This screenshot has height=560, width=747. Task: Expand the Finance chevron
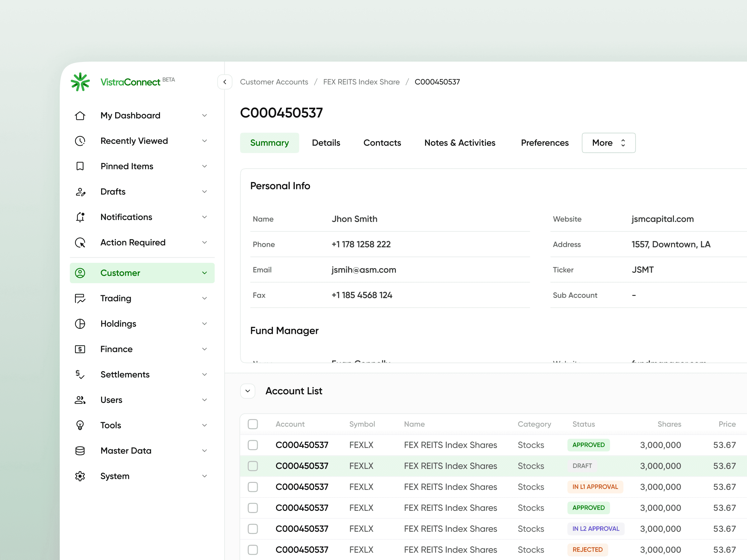[x=205, y=349]
